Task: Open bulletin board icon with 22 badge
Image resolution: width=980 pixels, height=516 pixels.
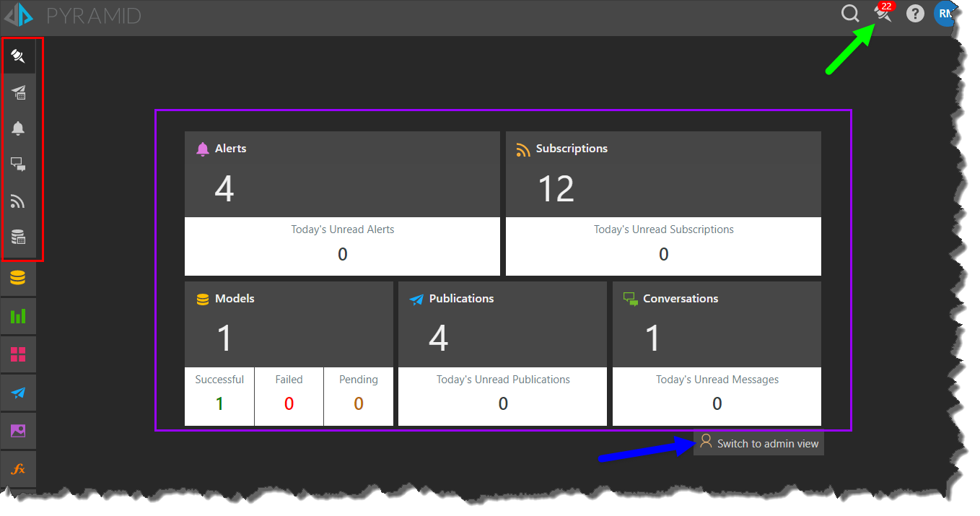Action: [882, 13]
